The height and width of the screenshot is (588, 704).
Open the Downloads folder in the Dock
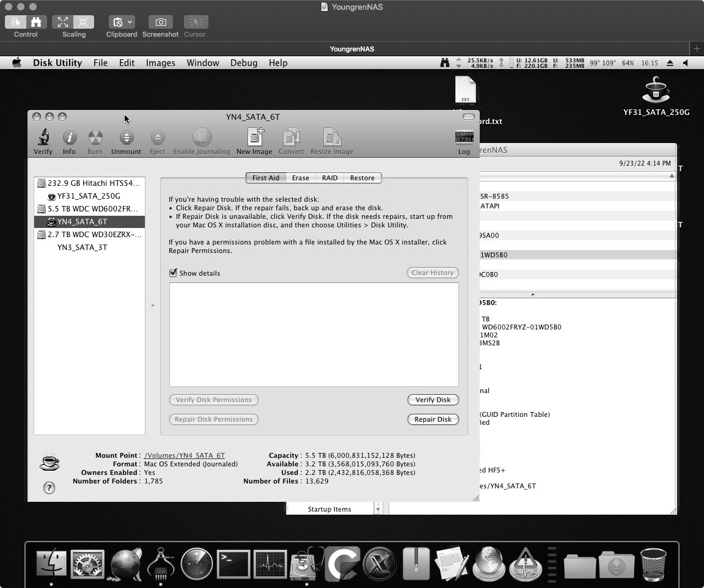coord(617,565)
